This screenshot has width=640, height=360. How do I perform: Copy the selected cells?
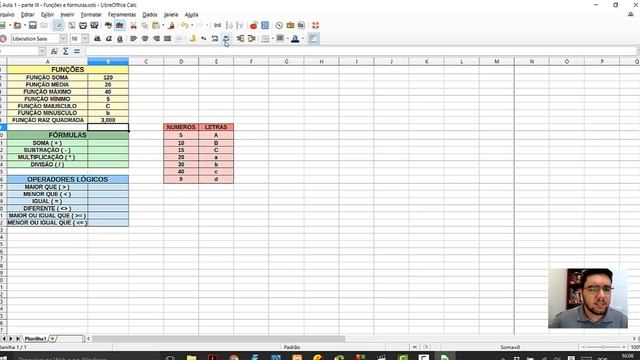pos(144,25)
